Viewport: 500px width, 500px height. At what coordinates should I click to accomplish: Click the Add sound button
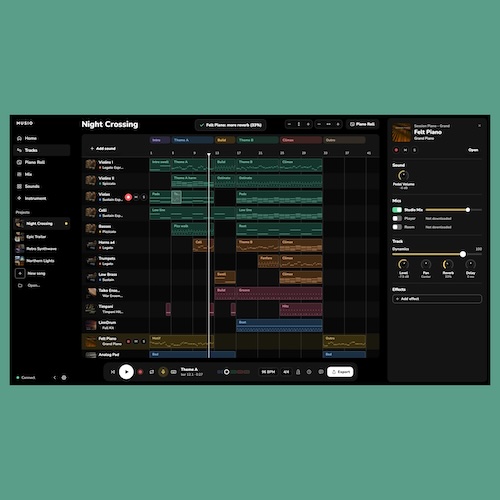coord(103,148)
